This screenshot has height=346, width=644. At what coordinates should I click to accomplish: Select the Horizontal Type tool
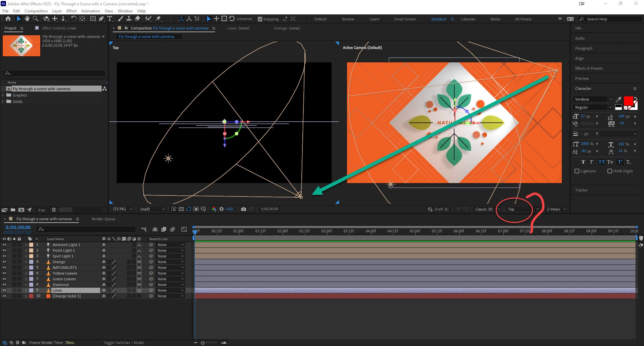tap(110, 19)
